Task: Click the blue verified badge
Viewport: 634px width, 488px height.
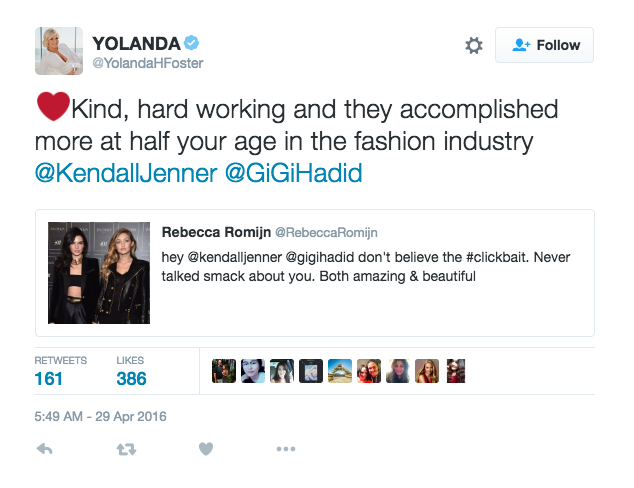Action: 191,43
